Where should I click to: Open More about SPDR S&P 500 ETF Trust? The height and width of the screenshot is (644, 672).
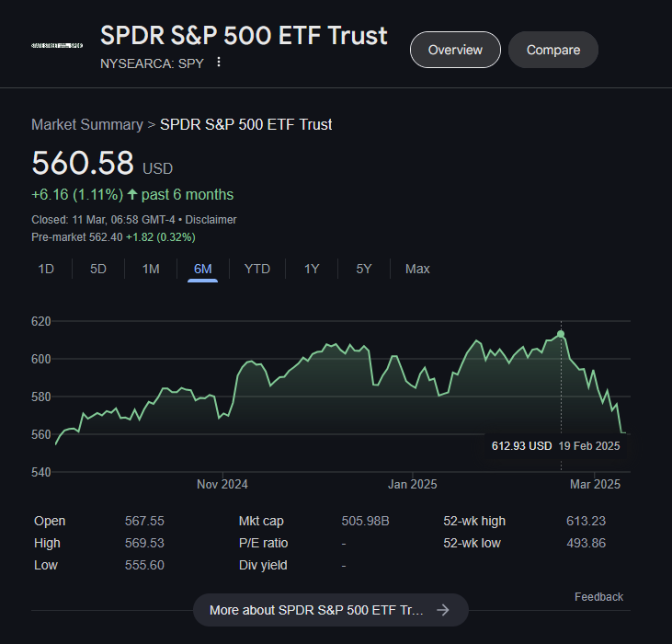330,610
